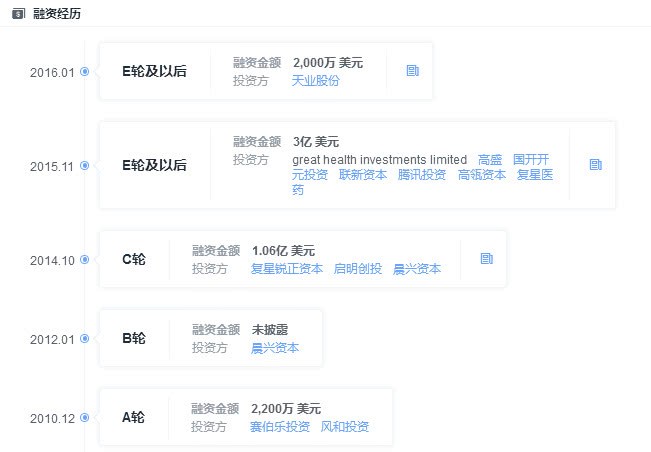The width and height of the screenshot is (651, 452).
Task: Click the 融资经历 section header icon
Action: coord(17,13)
